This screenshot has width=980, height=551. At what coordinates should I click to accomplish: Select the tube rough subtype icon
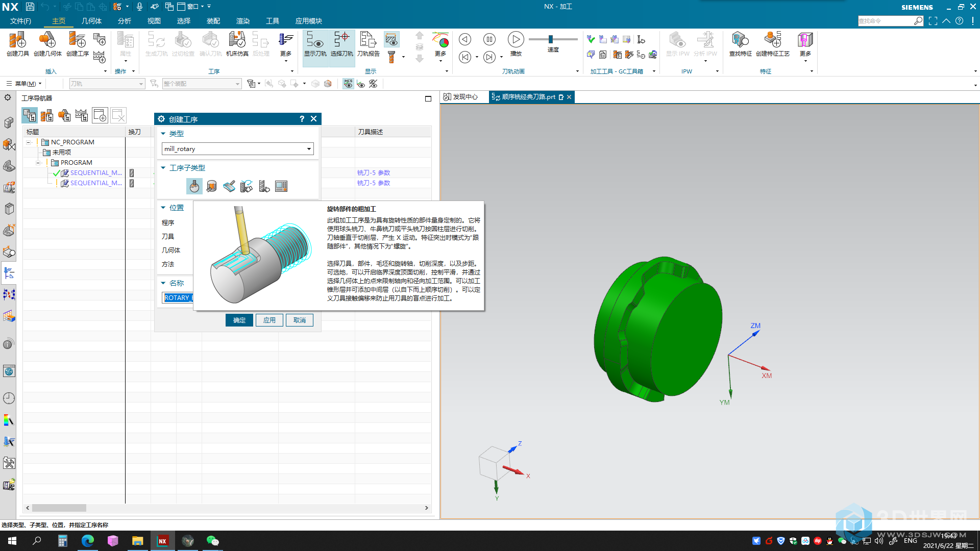(x=229, y=186)
